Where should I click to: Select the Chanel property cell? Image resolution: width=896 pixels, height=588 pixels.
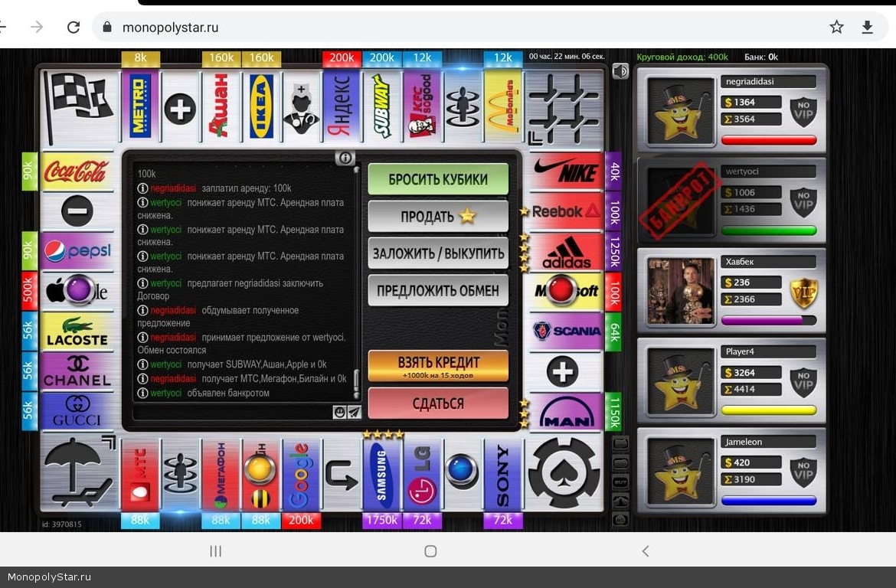(77, 371)
